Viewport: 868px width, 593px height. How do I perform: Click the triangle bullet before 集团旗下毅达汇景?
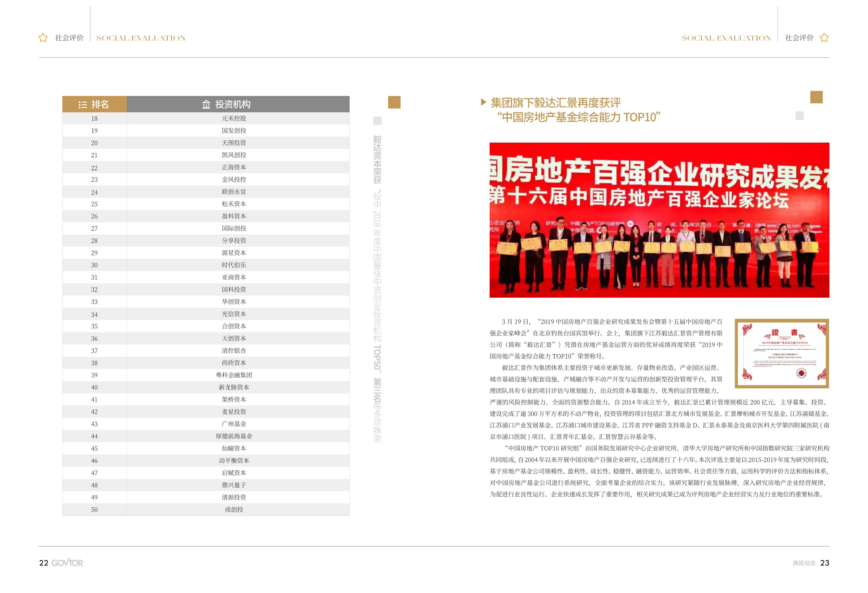484,102
